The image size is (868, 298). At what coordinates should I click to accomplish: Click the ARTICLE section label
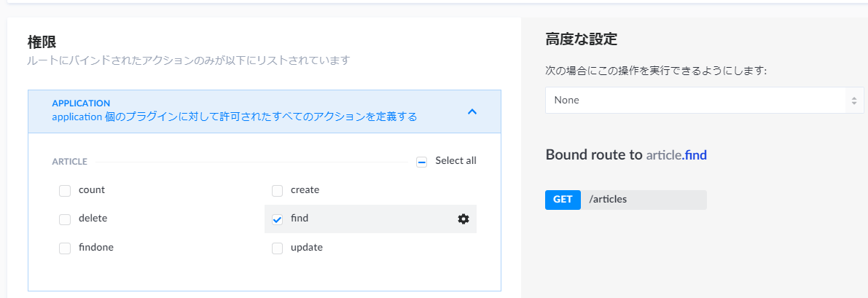coord(69,162)
